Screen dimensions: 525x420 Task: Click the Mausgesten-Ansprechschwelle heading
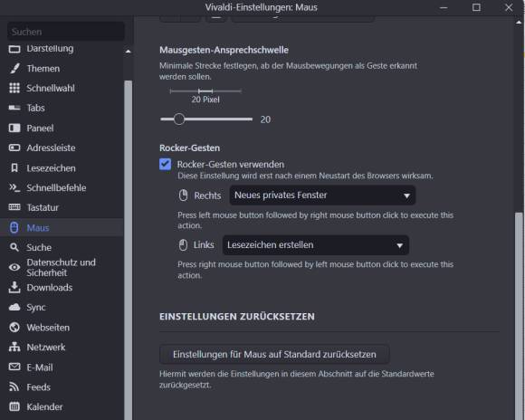(x=224, y=50)
